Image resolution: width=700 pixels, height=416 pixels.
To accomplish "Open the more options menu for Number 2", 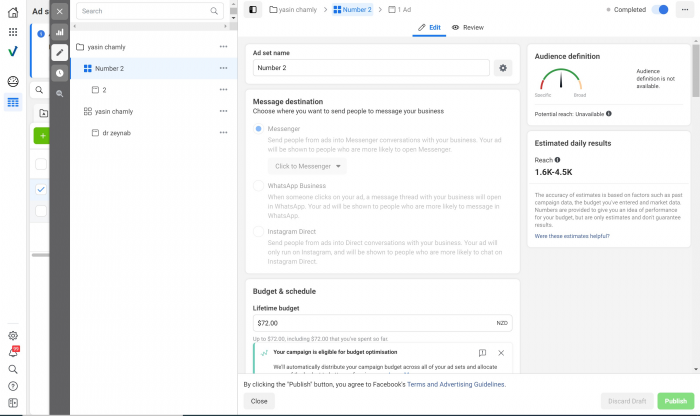I will (223, 69).
